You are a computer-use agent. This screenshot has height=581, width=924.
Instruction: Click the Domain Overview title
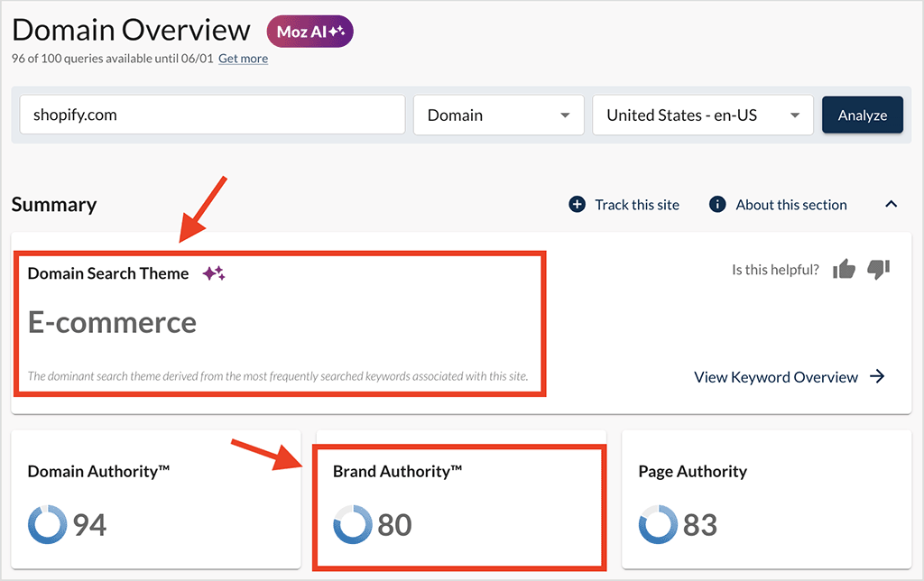coord(132,30)
